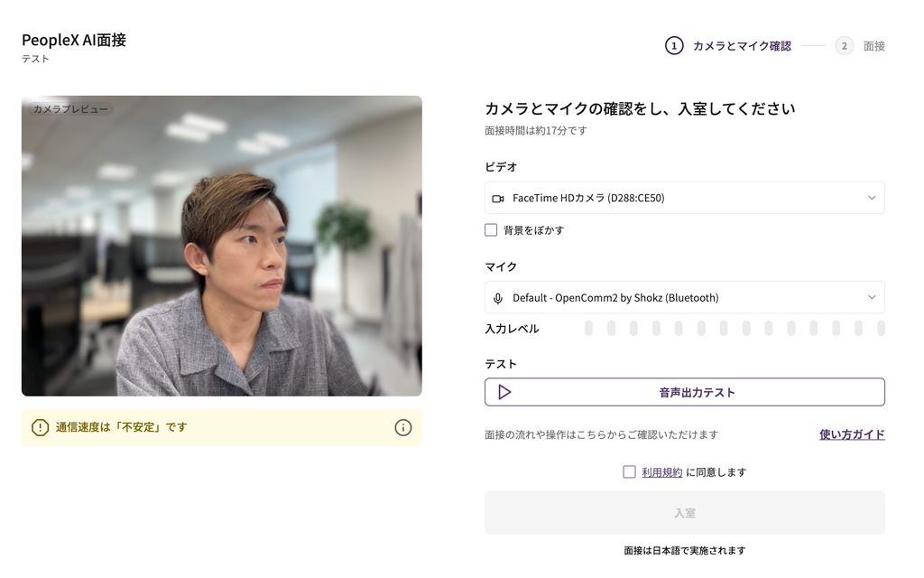924x578 pixels.
Task: Click the カメラプレビュー camera preview area
Action: point(221,246)
